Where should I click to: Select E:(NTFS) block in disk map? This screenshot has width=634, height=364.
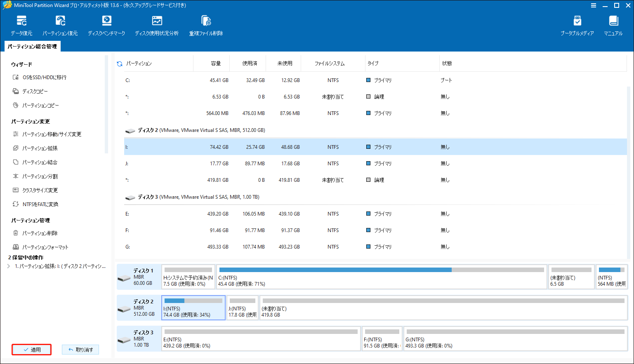point(261,338)
